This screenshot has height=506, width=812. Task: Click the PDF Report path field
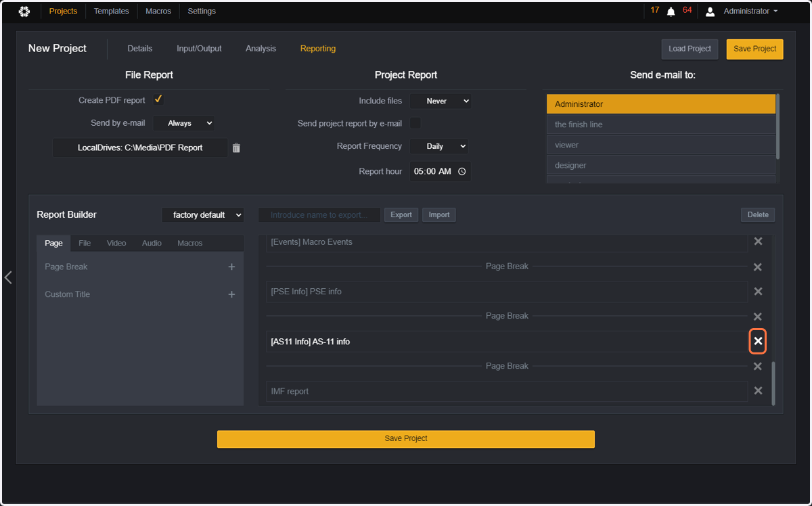[140, 147]
